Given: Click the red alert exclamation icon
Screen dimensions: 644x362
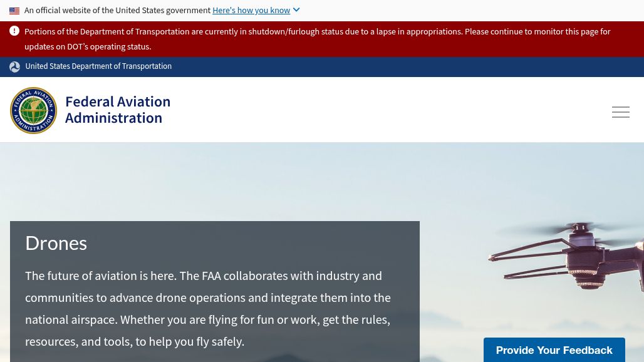Looking at the screenshot, I should pos(14,31).
